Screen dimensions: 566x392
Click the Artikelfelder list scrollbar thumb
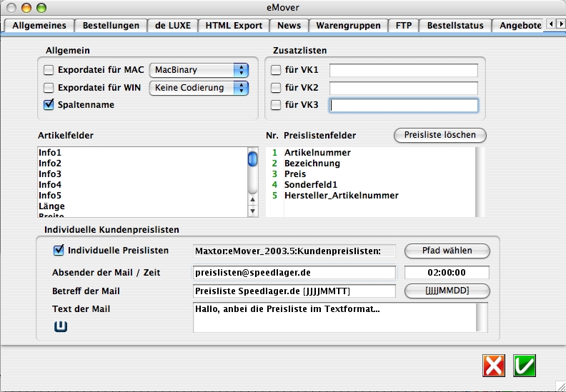(253, 159)
